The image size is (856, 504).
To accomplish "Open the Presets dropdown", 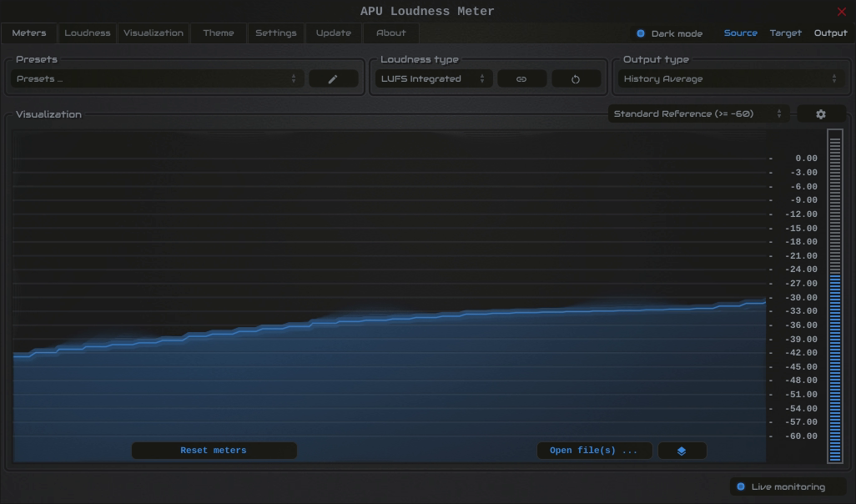I will click(x=157, y=78).
